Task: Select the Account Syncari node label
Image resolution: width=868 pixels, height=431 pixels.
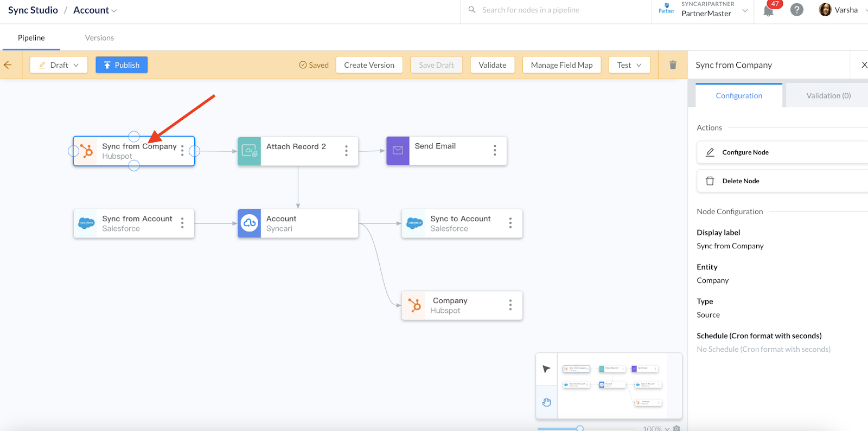Action: (x=281, y=218)
